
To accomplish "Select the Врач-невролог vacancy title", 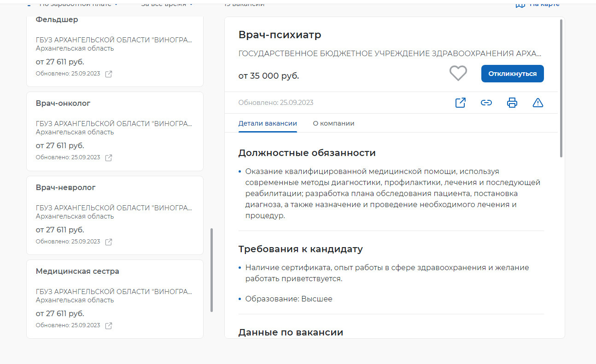I will pos(66,188).
